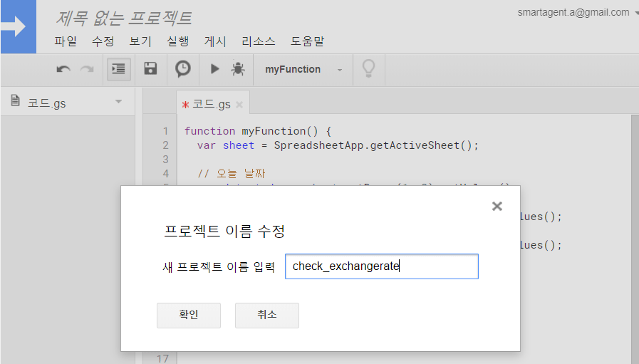Click the save floppy disk icon
Screen dimensions: 639x364
click(150, 69)
